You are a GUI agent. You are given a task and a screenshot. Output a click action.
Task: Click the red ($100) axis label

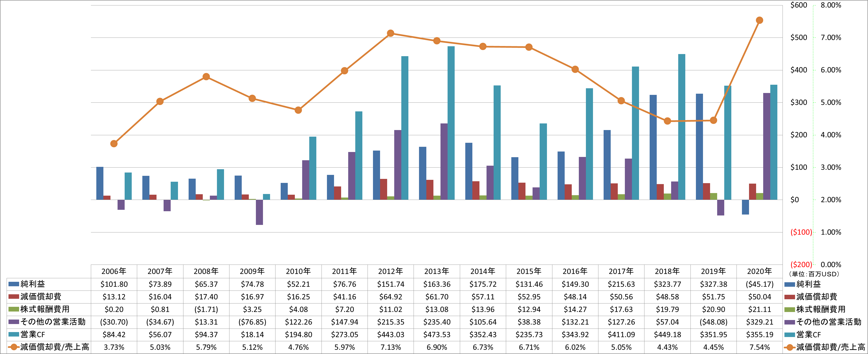point(801,232)
